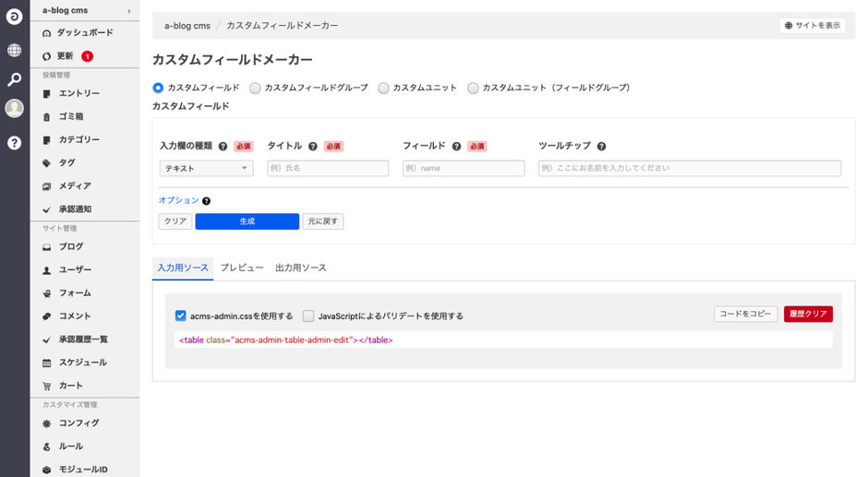Click help icon next to ツールチップ label
This screenshot has width=868, height=477.
pos(601,147)
